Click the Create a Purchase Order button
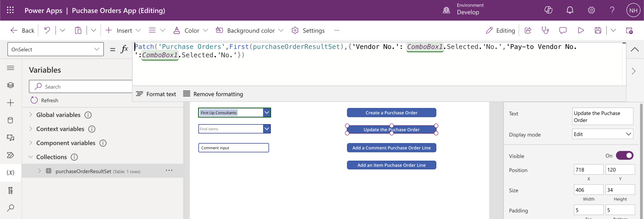 (x=391, y=113)
